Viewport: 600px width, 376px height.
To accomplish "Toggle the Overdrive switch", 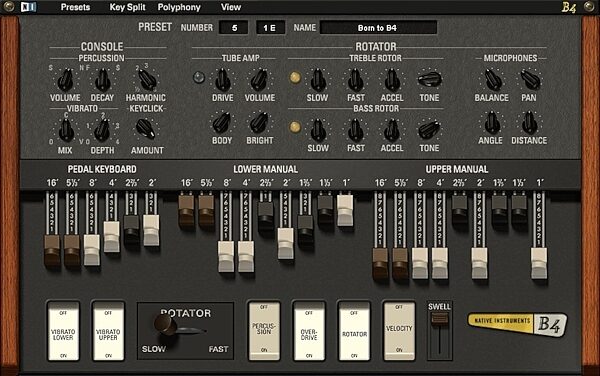I will click(309, 331).
